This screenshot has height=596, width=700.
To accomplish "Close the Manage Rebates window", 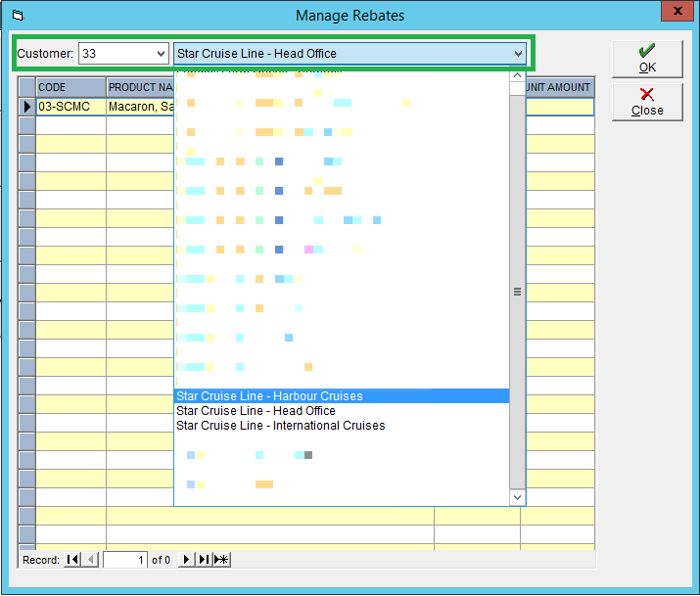I will point(677,11).
